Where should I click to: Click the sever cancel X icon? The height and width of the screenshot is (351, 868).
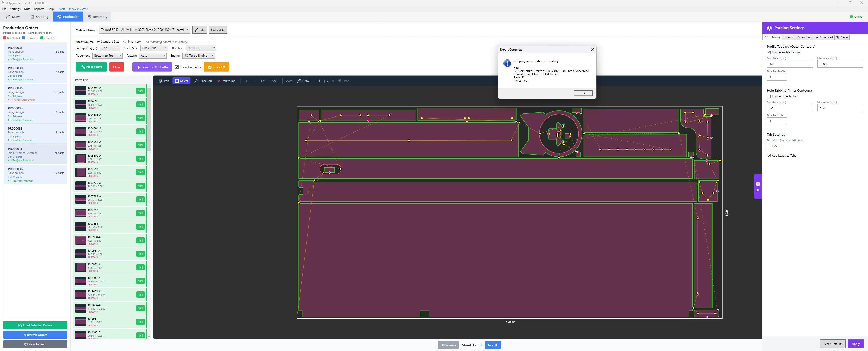(333, 81)
